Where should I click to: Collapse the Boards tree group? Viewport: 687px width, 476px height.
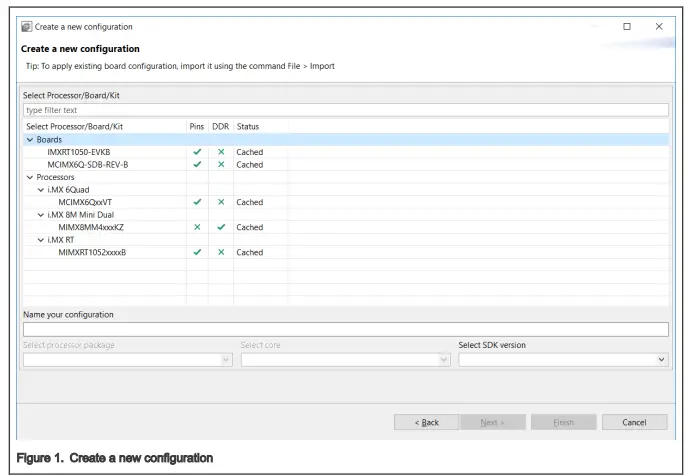click(x=30, y=140)
